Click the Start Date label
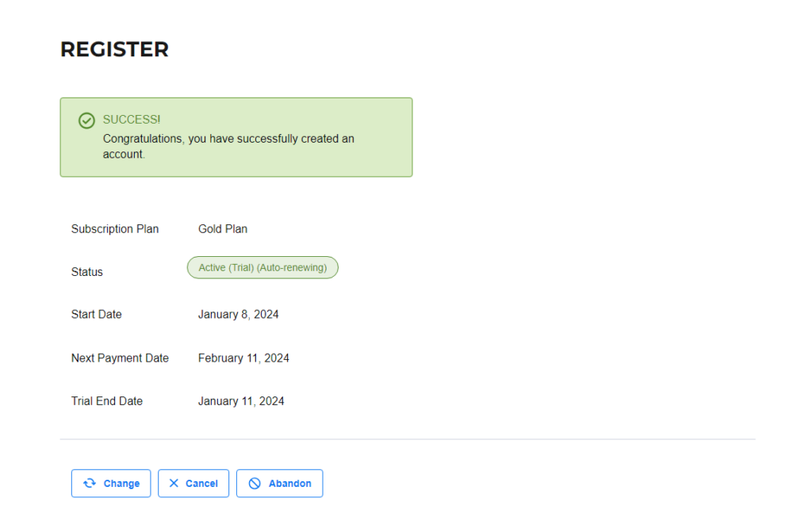 tap(96, 314)
